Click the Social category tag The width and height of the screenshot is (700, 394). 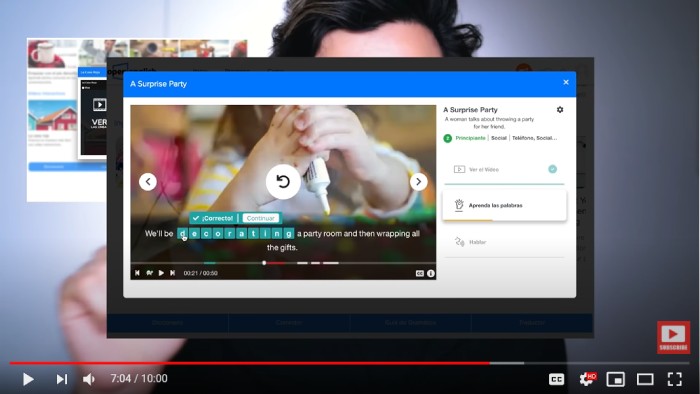(x=499, y=138)
